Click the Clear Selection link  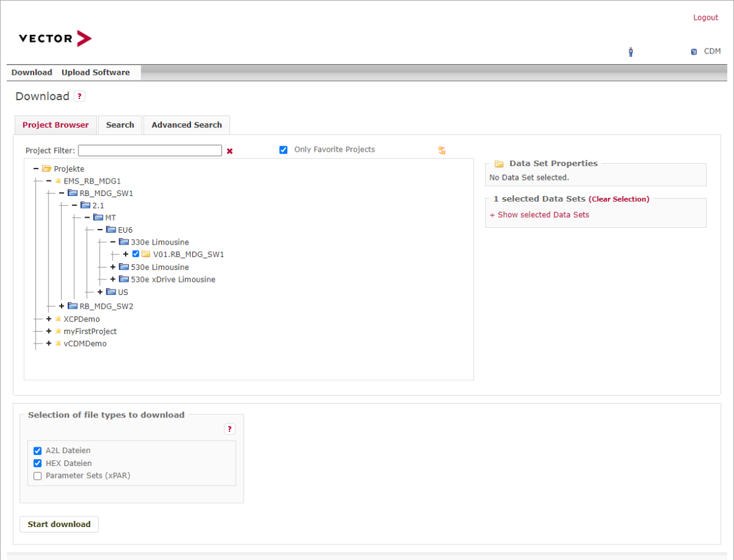[x=619, y=199]
